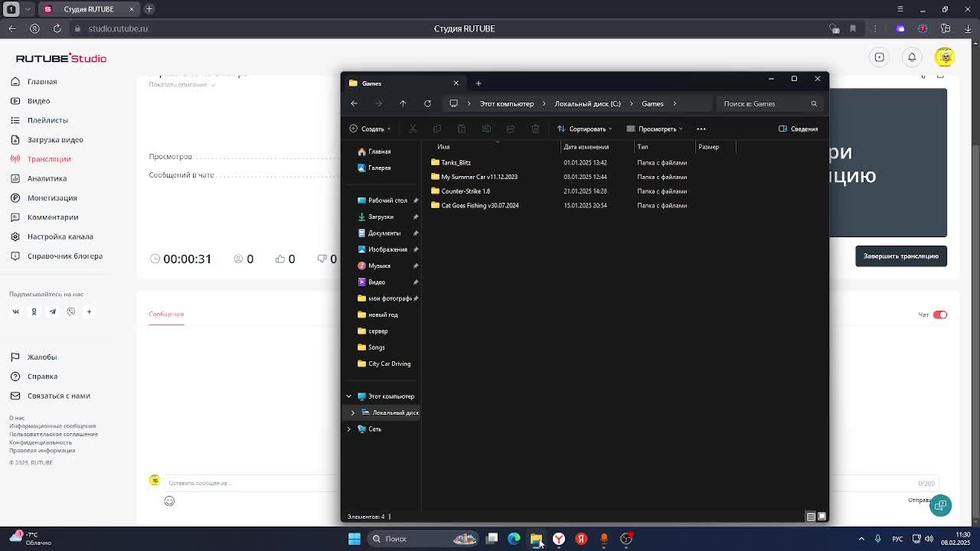Open the 'Создать' dropdown menu
980x551 pixels.
(371, 129)
